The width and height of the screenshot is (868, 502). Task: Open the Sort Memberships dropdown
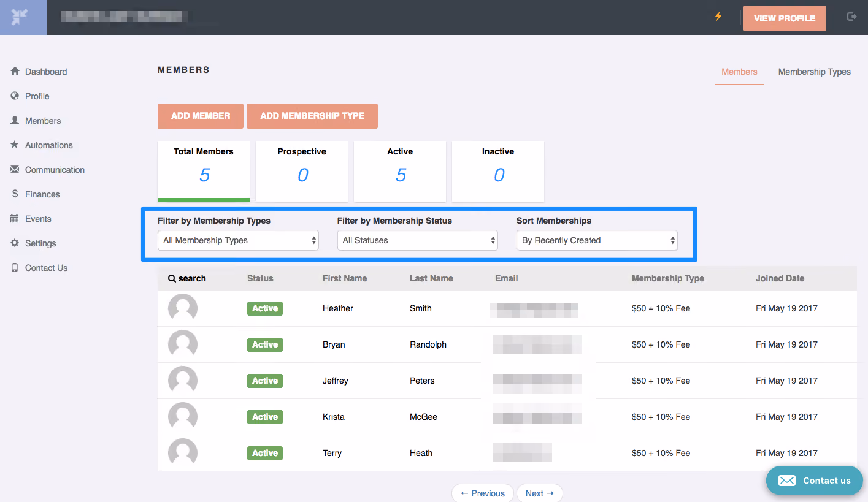tap(597, 240)
